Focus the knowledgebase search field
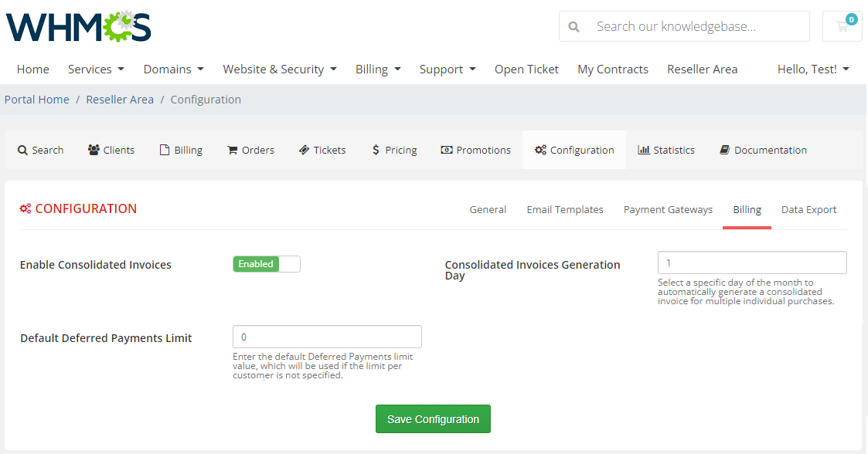This screenshot has height=454, width=868. point(684,26)
